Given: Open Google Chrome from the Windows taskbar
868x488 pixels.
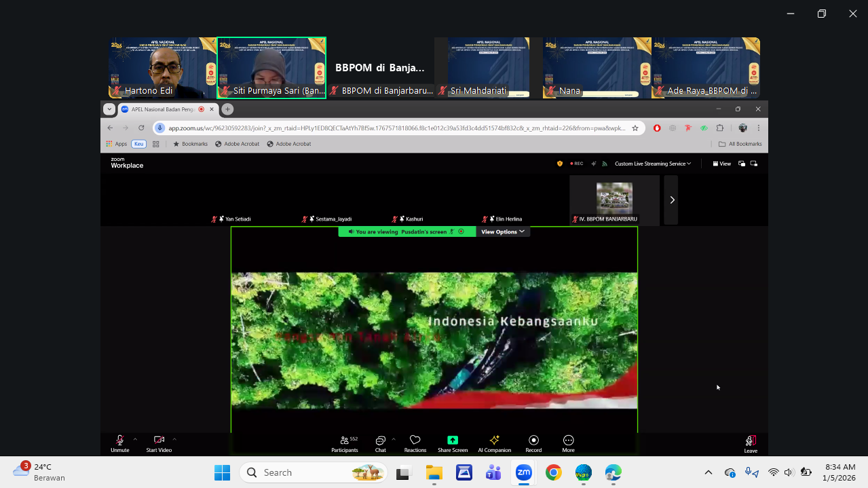Looking at the screenshot, I should (x=553, y=472).
